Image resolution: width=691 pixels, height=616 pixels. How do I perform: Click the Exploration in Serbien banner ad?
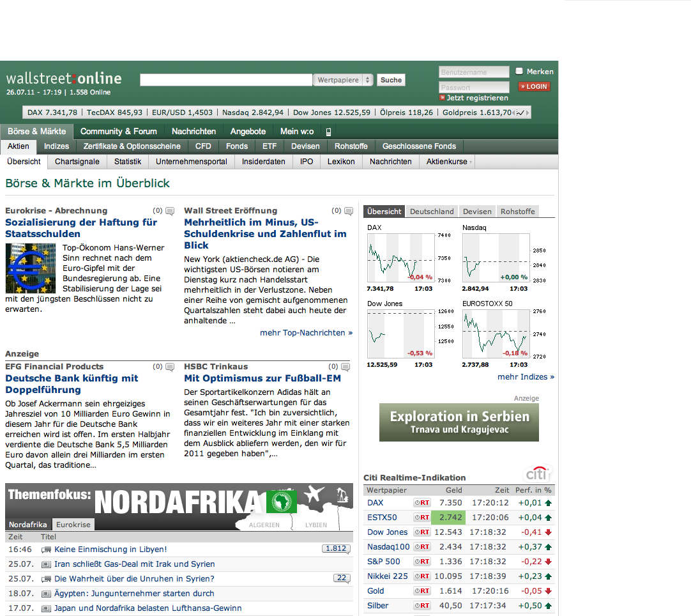[459, 422]
